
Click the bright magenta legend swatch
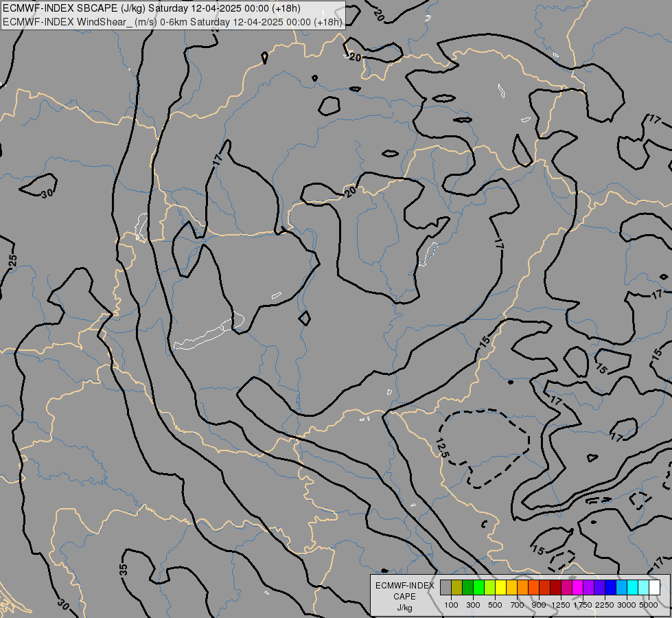[577, 587]
